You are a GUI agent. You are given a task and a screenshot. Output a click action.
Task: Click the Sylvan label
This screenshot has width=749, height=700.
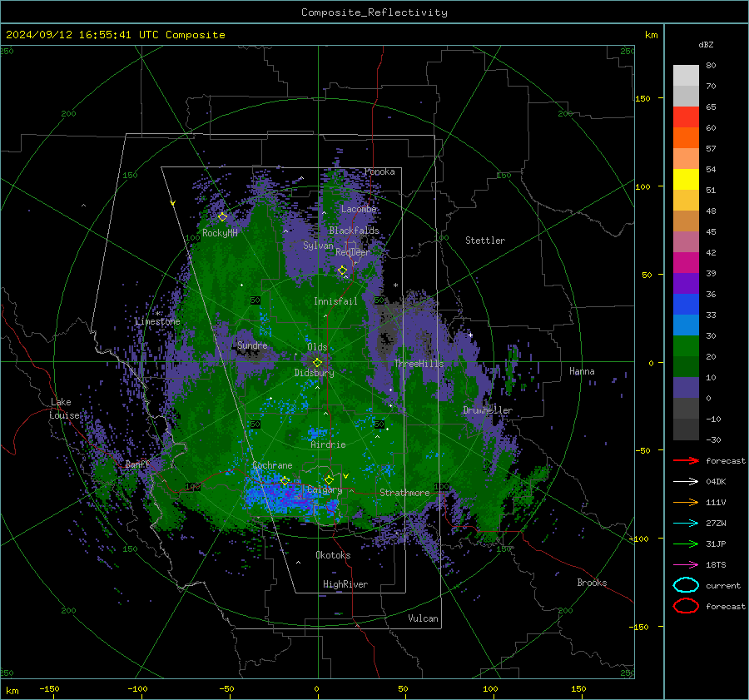pos(318,246)
